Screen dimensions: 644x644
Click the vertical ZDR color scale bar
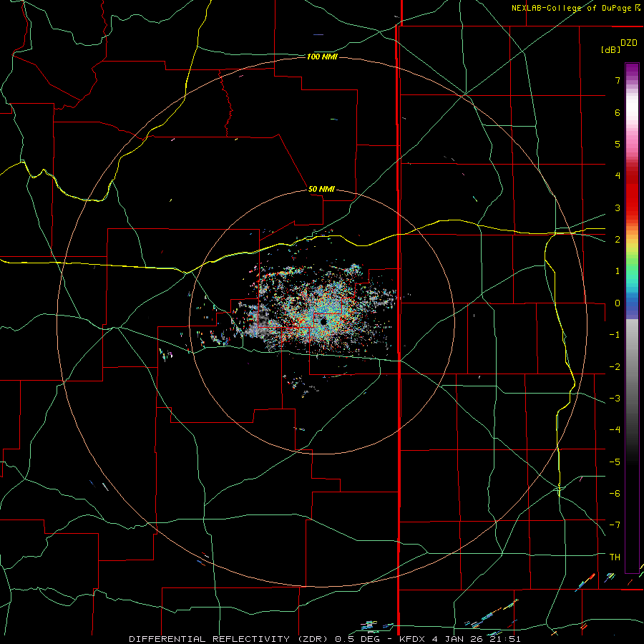[x=632, y=318]
